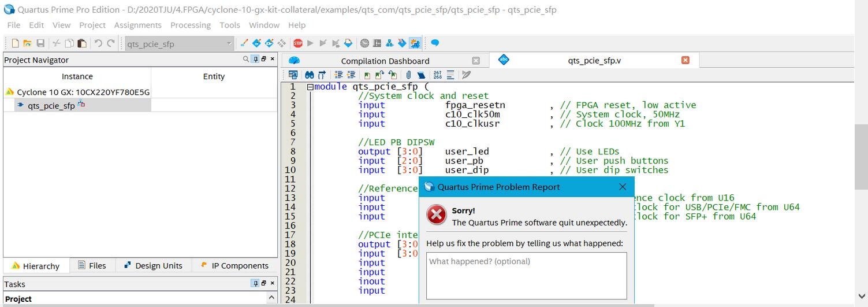This screenshot has width=868, height=307.
Task: Open the Processing menu
Action: point(191,25)
